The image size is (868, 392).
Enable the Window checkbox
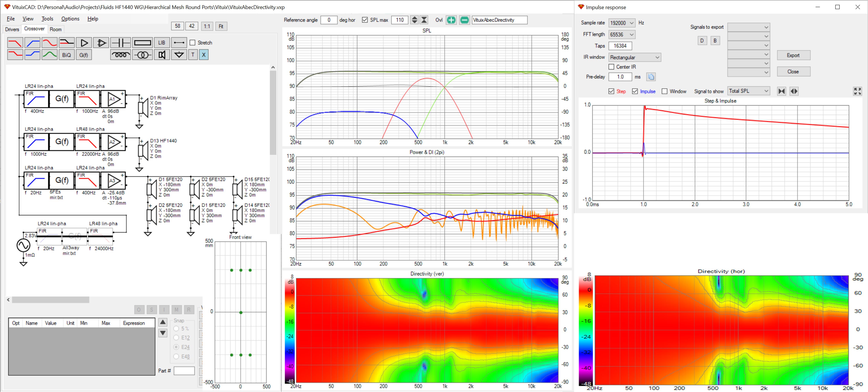[664, 91]
